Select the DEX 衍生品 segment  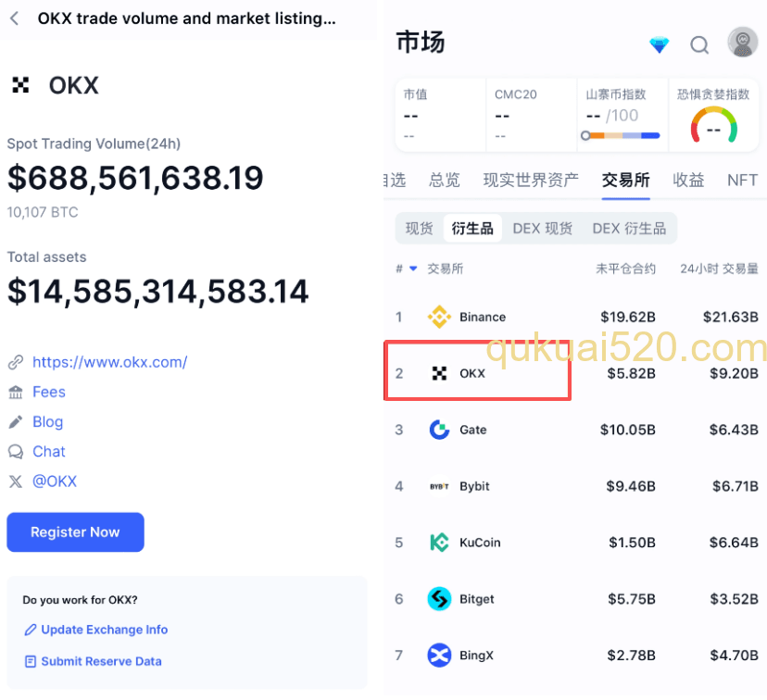629,229
